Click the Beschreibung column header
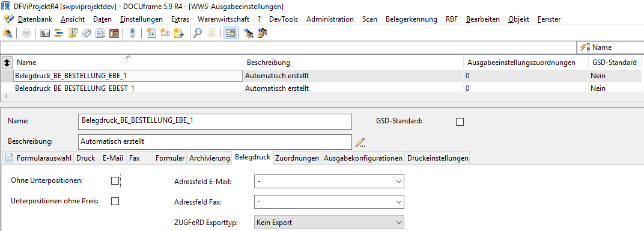Screen dimensions: 644x231 [353, 63]
